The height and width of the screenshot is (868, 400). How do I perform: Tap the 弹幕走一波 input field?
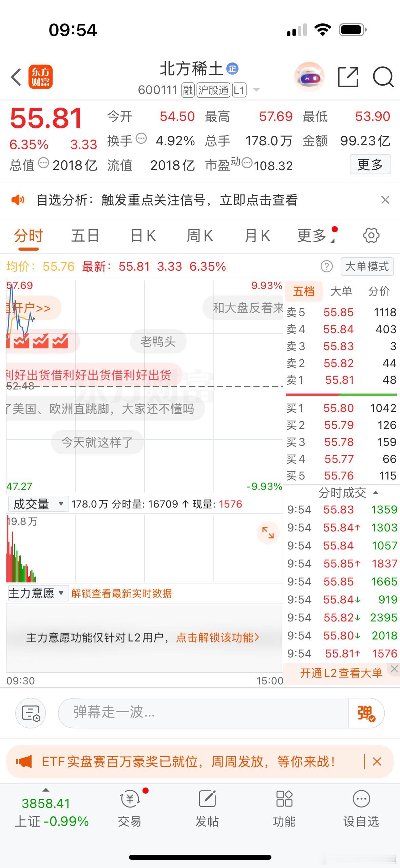pos(204,713)
